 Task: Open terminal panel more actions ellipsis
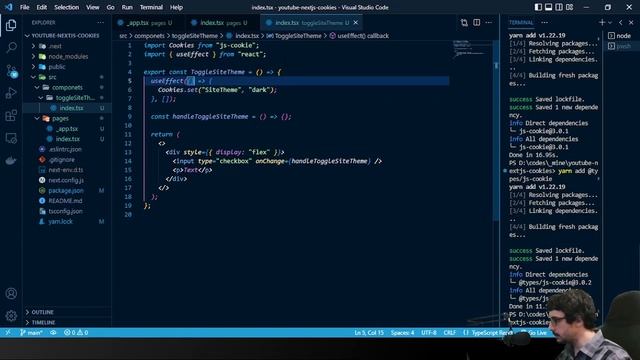(x=544, y=22)
